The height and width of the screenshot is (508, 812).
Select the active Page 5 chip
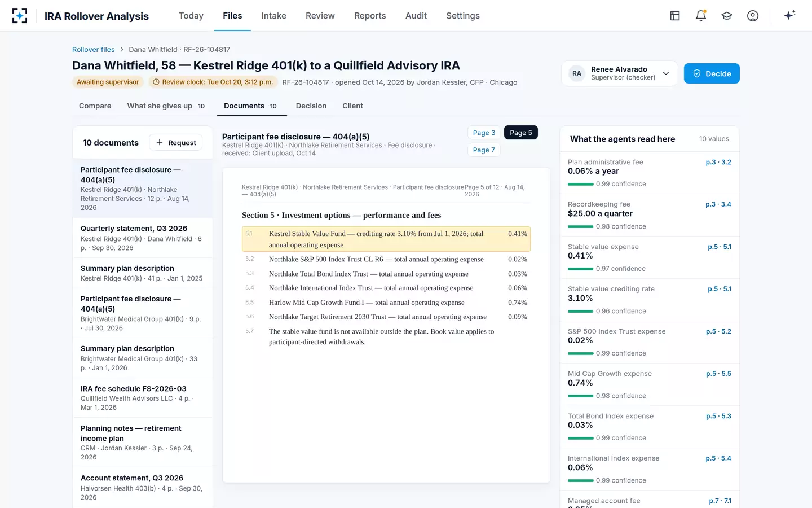[521, 133]
